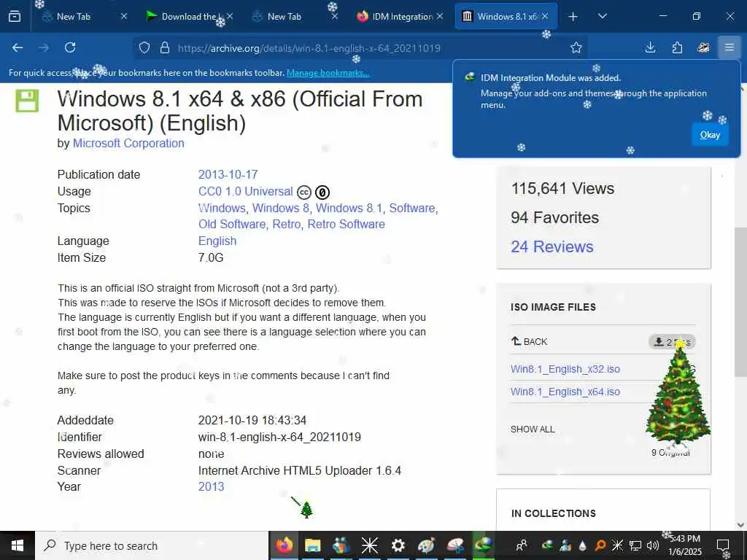Open the 24 Reviews link
The image size is (747, 560).
(x=552, y=246)
